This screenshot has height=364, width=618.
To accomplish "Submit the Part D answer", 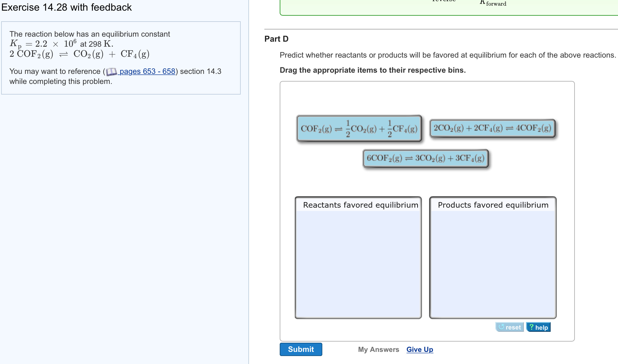I will tap(301, 349).
